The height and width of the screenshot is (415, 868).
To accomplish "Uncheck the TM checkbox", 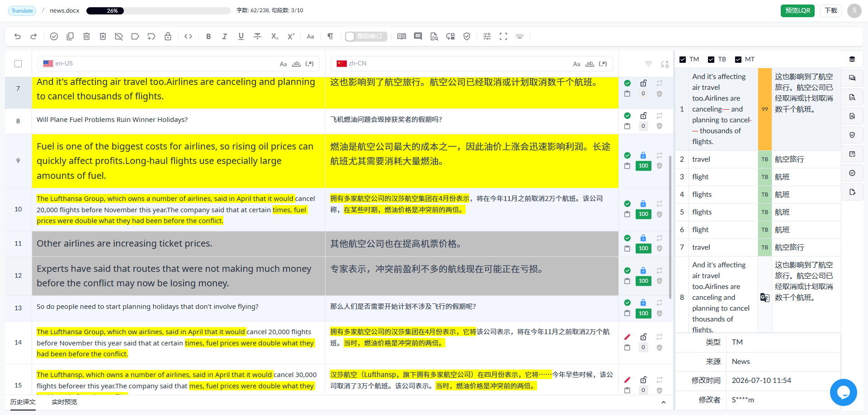I will tap(683, 60).
